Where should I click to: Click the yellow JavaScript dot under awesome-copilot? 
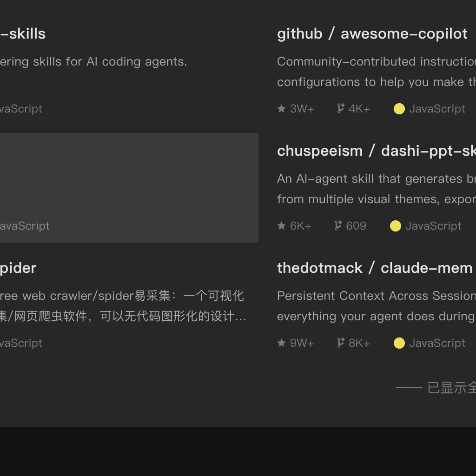tap(399, 109)
